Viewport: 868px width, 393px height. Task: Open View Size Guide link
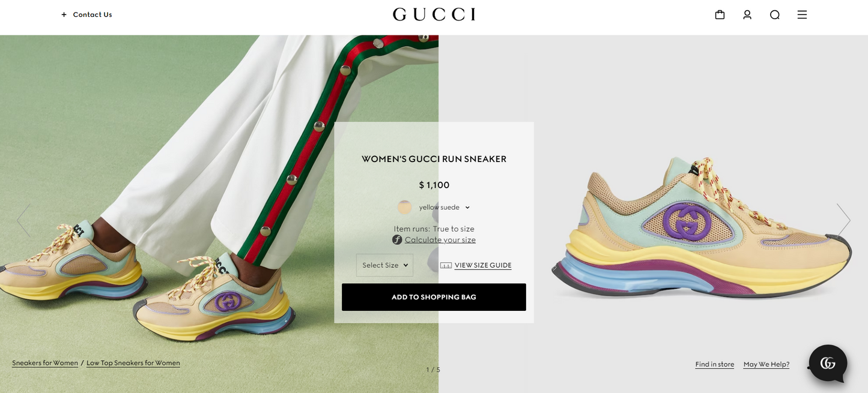(x=483, y=265)
